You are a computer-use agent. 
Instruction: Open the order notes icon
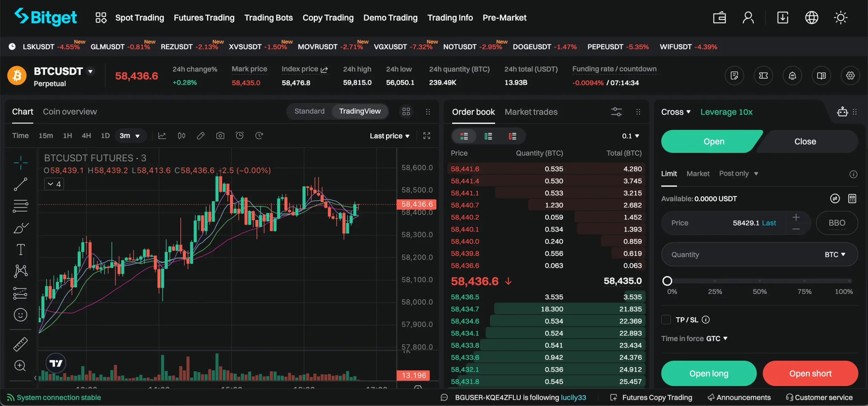(734, 76)
